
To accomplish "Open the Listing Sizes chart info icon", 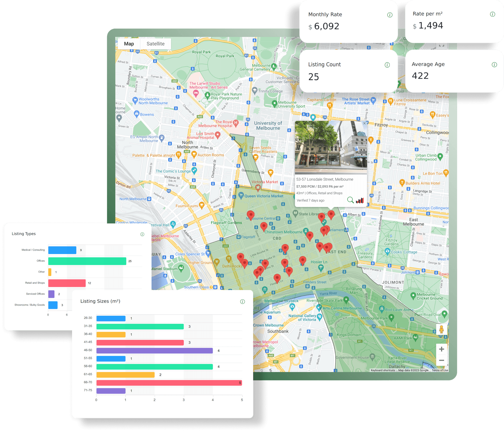I will [x=242, y=301].
